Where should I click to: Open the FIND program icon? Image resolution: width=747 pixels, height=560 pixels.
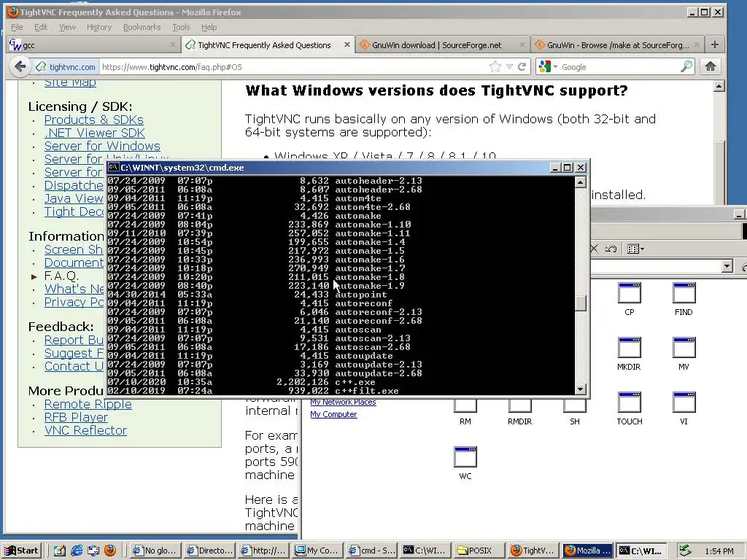click(x=684, y=299)
